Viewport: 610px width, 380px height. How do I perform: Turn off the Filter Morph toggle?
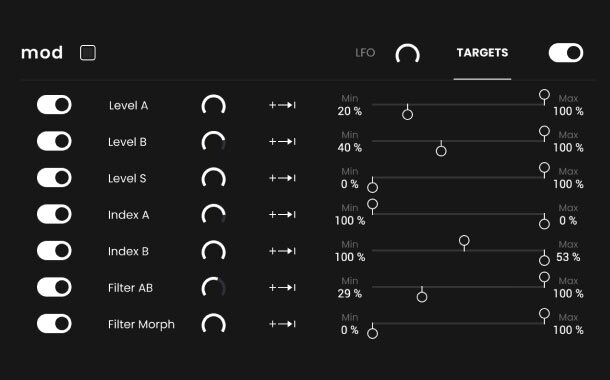pos(54,324)
